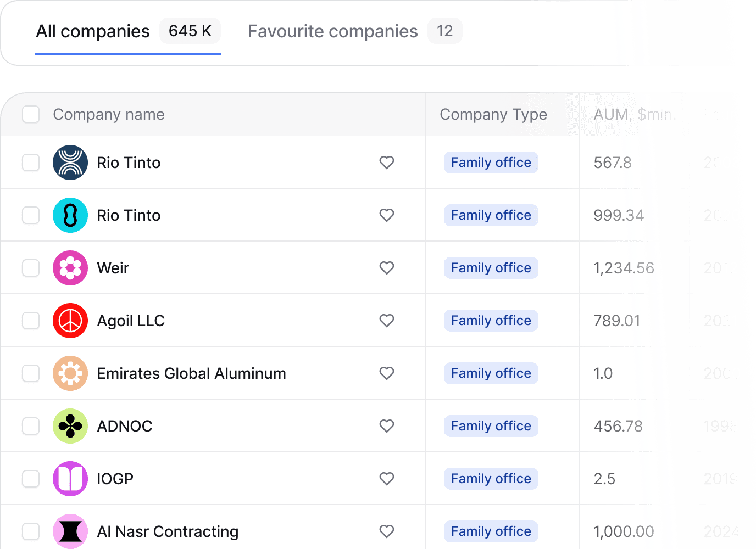Add ADNOC to favourites with heart
The height and width of the screenshot is (549, 756).
pos(387,426)
